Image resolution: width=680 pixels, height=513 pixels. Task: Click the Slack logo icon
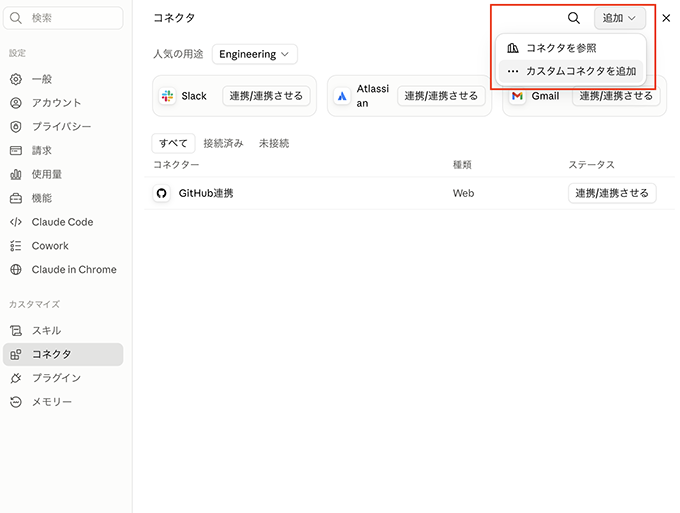click(x=167, y=96)
